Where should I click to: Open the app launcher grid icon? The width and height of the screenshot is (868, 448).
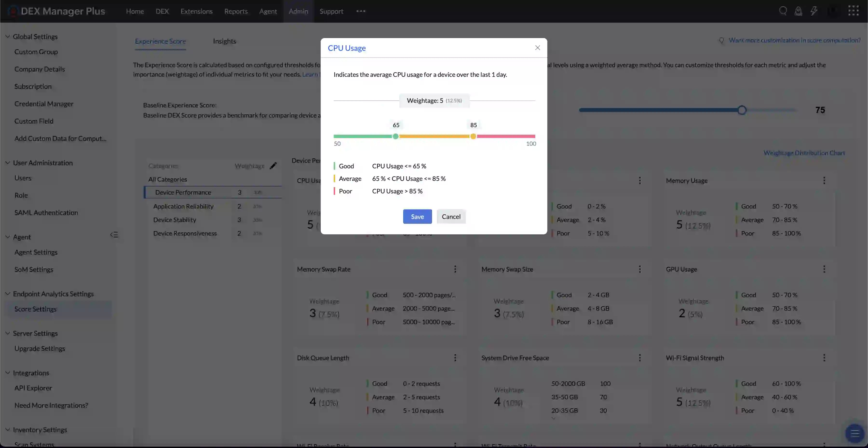tap(854, 10)
